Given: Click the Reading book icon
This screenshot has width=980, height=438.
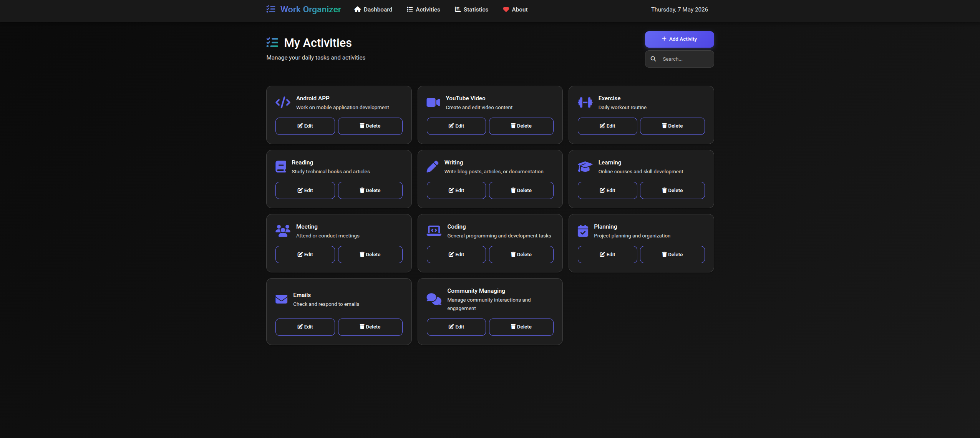Looking at the screenshot, I should [280, 167].
